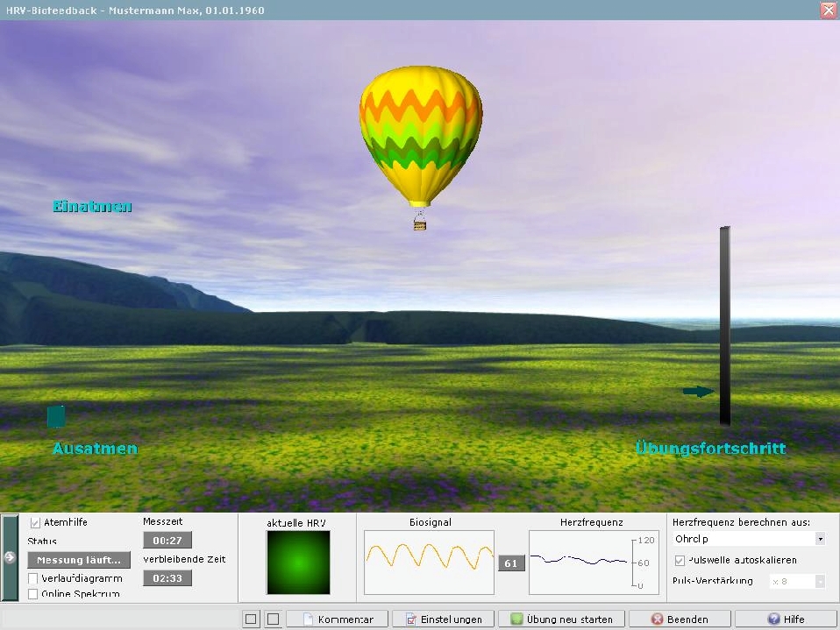
Task: Click the second small square button beside Kommentar
Action: (273, 619)
